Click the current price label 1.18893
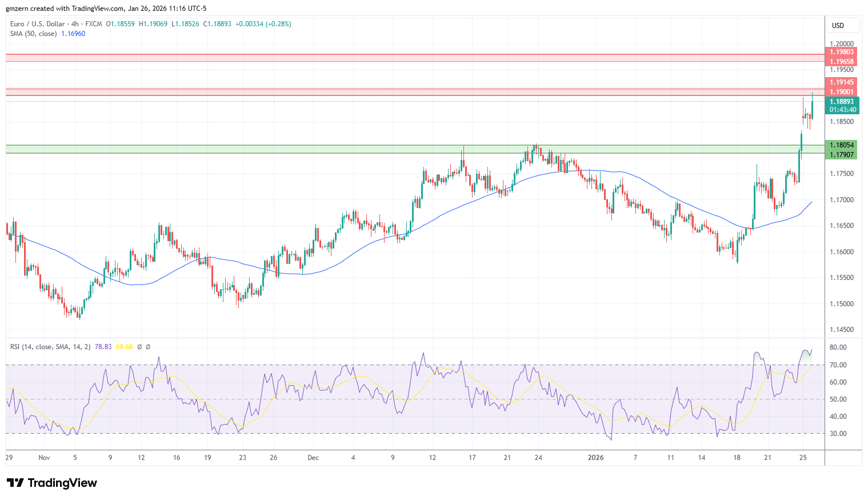868x500 pixels. point(842,102)
